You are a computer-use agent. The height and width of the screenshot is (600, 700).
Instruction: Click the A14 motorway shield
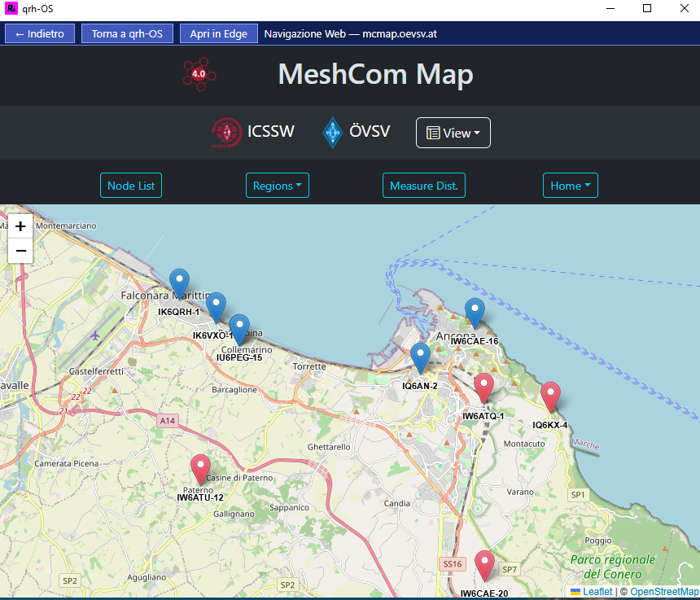pos(168,421)
